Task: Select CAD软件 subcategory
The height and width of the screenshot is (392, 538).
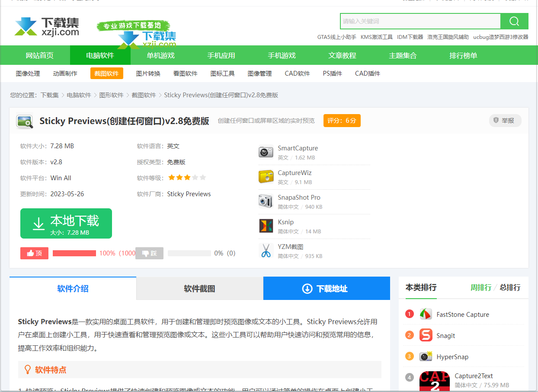Action: click(298, 73)
